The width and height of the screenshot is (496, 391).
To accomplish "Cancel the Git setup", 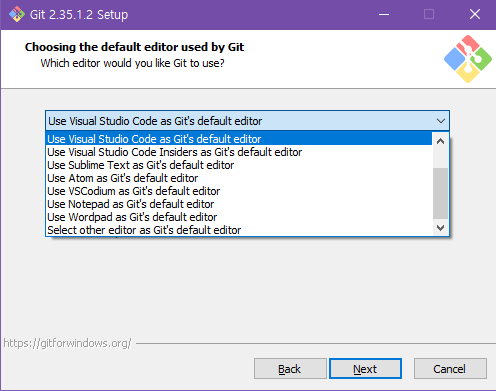I will 450,369.
